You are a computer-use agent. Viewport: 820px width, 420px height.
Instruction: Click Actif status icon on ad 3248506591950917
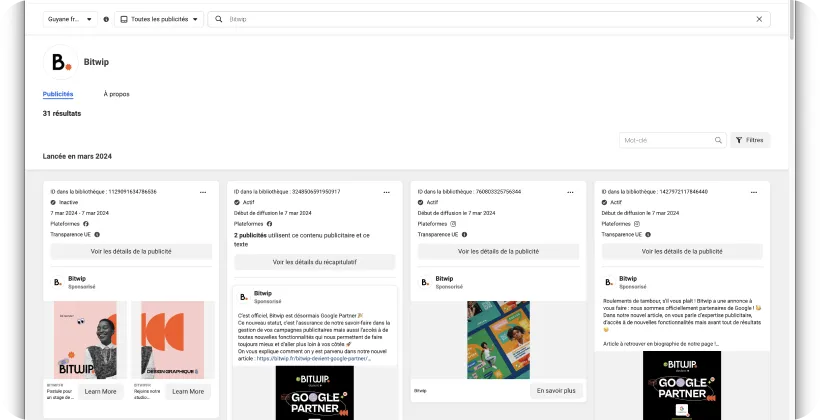pos(237,202)
